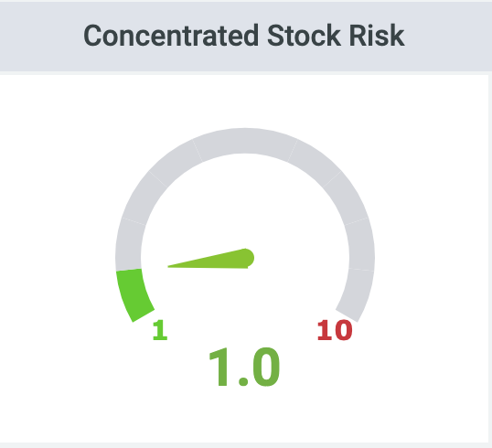This screenshot has height=448, width=492.
Task: Click the ninth gauge segment on the right side
Action: [360, 244]
